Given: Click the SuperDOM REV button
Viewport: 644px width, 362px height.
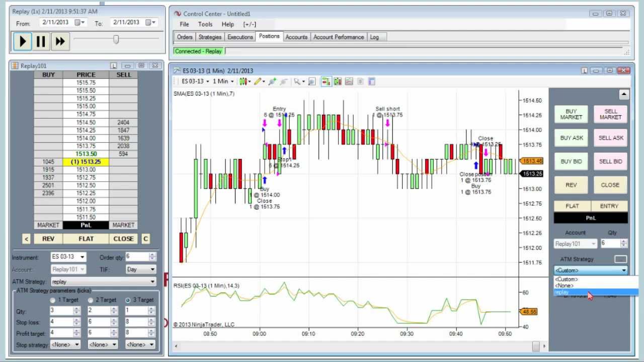Looking at the screenshot, I should click(48, 239).
